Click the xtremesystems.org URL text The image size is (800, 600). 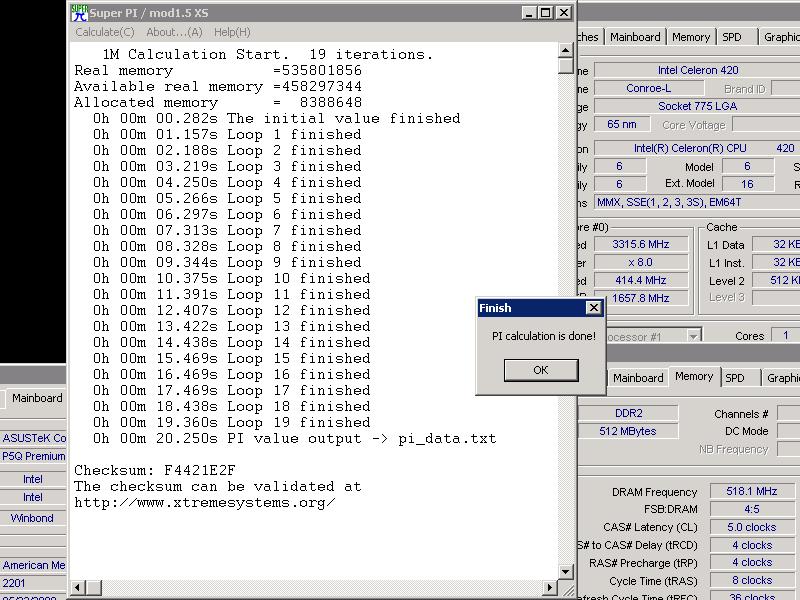(x=205, y=503)
